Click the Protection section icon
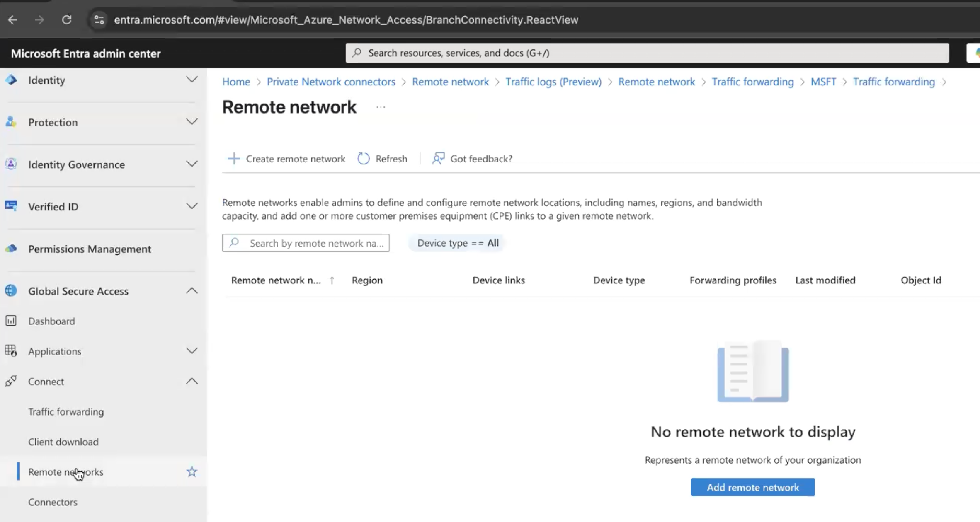 (x=11, y=122)
